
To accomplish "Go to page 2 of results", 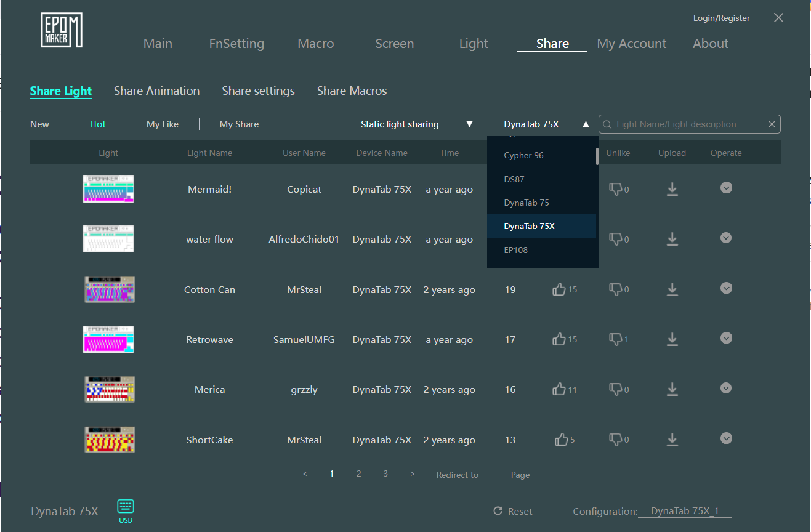I will 358,474.
